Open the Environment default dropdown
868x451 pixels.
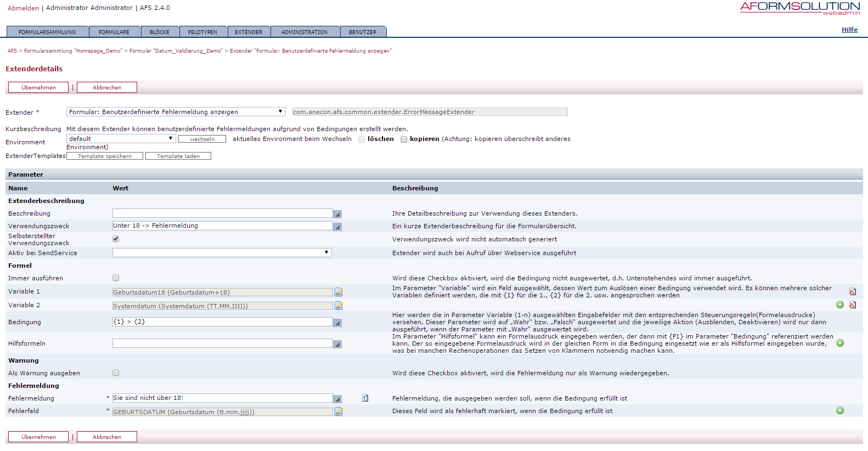121,139
